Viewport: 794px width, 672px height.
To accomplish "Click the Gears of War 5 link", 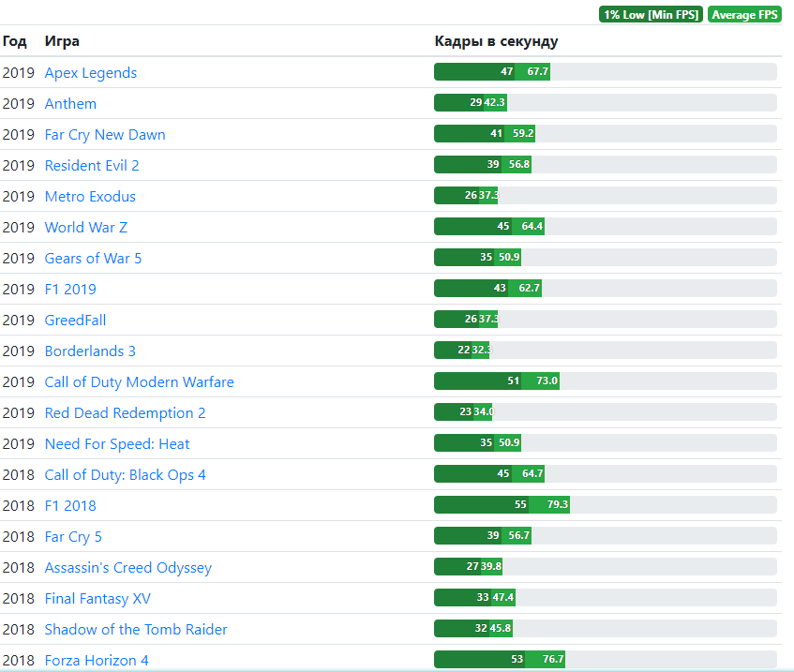I will click(x=93, y=259).
